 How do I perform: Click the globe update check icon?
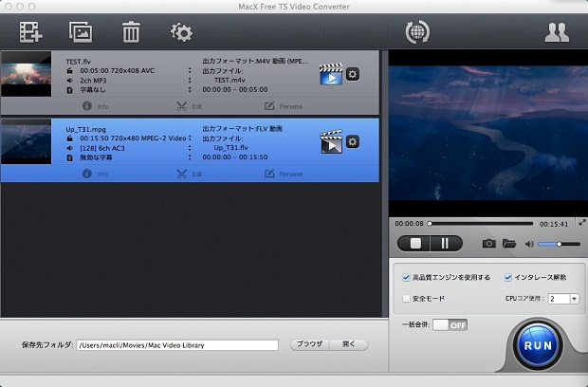[x=417, y=32]
